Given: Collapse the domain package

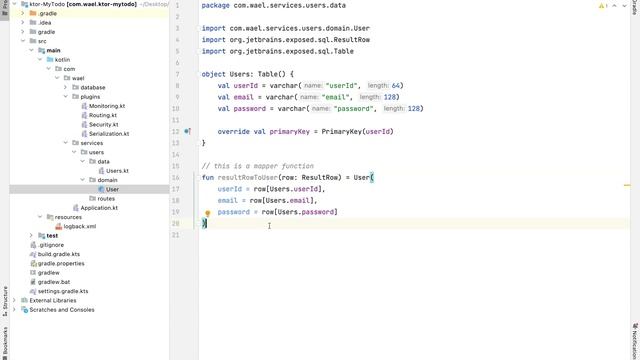Looking at the screenshot, I should click(x=82, y=180).
